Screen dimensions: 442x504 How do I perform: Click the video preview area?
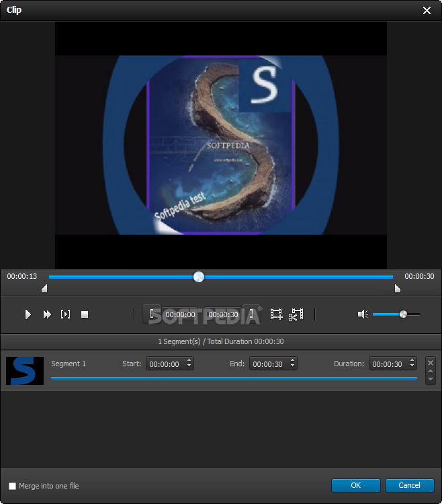pyautogui.click(x=221, y=145)
